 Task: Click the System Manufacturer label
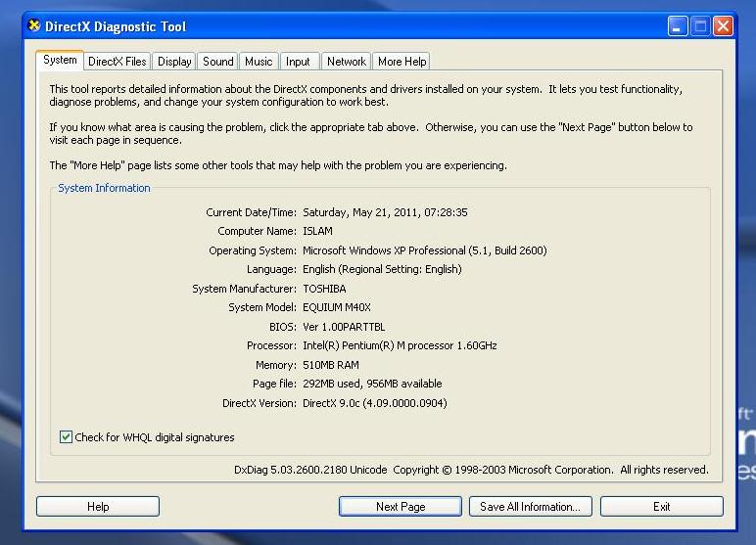tap(244, 289)
